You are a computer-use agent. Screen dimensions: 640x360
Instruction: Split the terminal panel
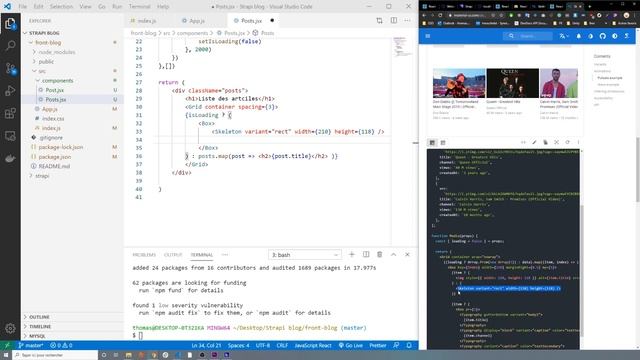coord(366,254)
